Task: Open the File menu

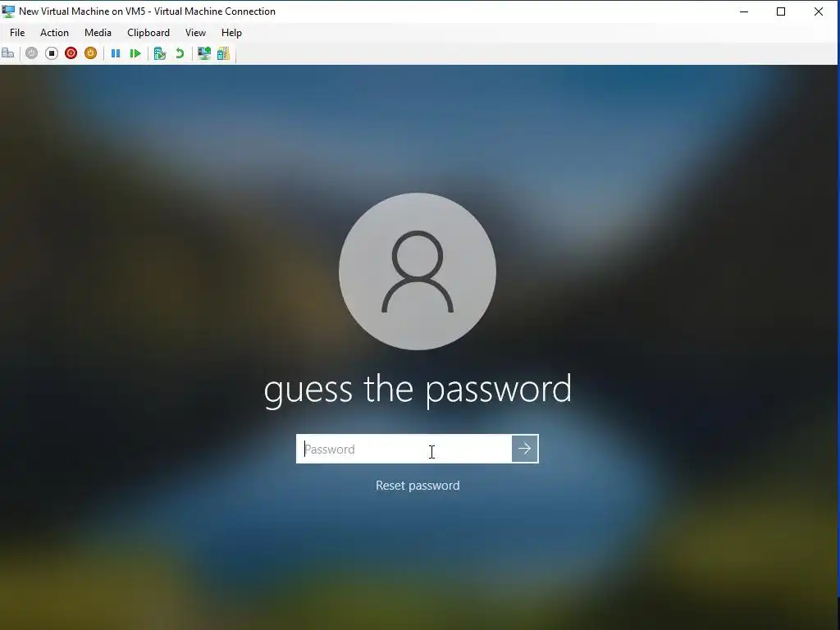Action: 17,33
